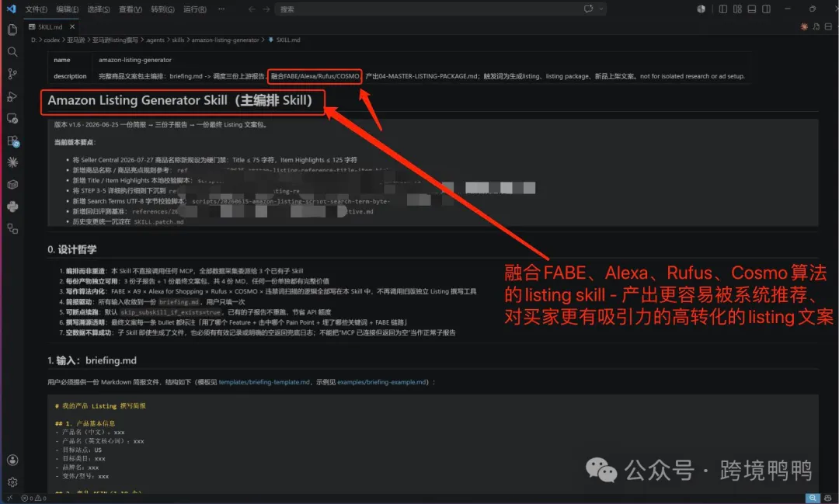Open the Accounts menu
Screen dimensions: 839x504
[12, 461]
